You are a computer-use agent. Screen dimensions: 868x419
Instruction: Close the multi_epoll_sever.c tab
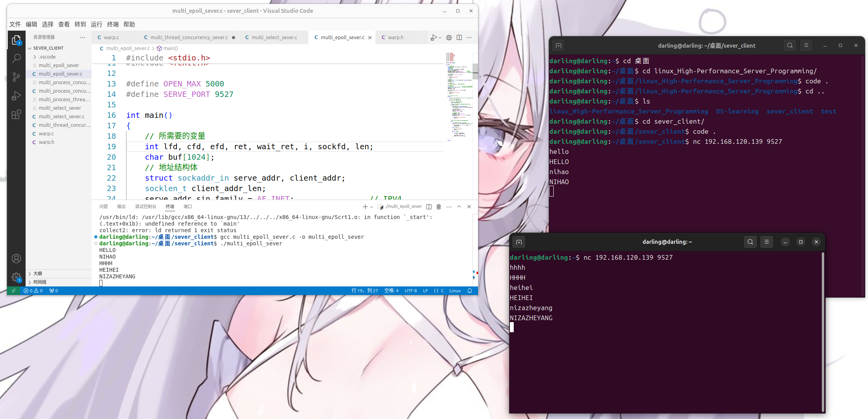tap(370, 38)
